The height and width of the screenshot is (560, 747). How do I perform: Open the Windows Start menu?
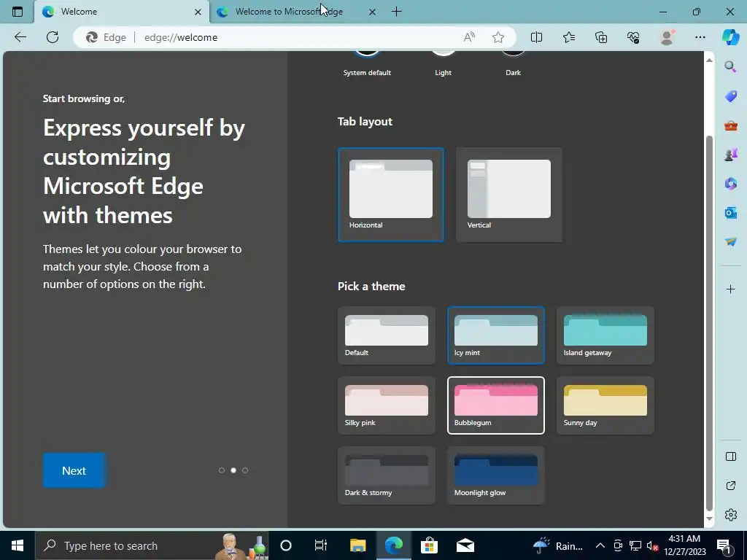tap(18, 545)
